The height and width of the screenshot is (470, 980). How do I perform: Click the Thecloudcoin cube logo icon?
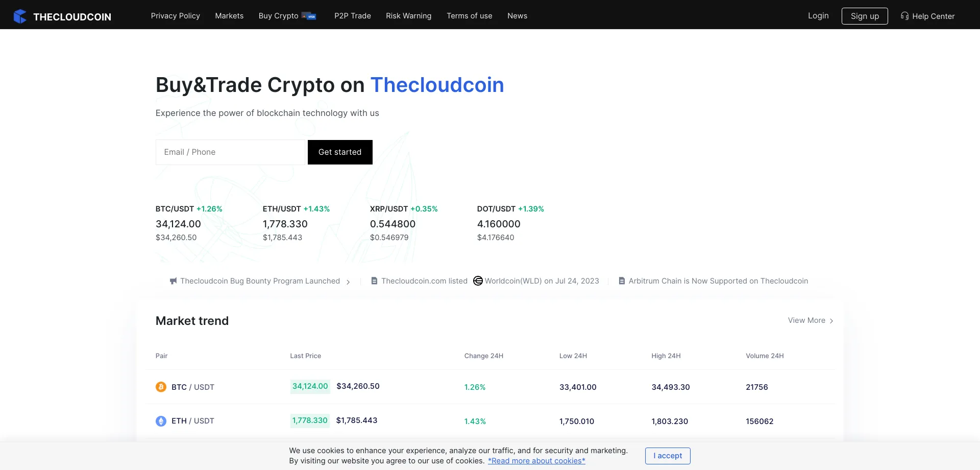pyautogui.click(x=20, y=16)
